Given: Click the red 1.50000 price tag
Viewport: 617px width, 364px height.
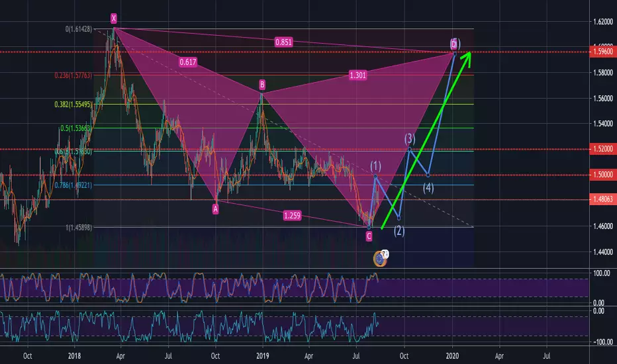Looking at the screenshot, I should [x=602, y=175].
